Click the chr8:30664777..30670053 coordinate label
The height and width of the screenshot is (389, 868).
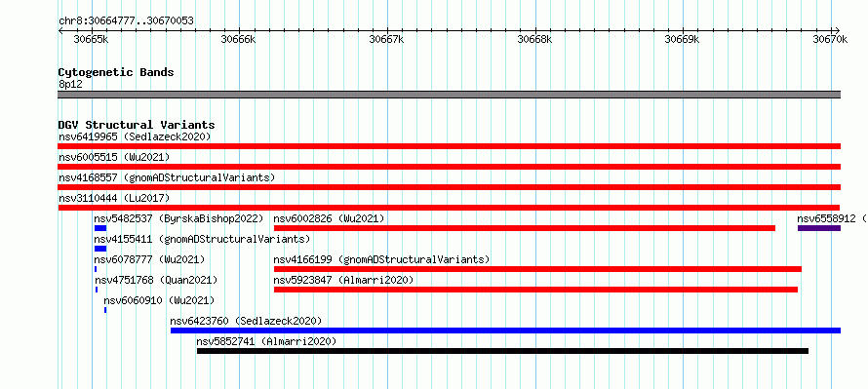pyautogui.click(x=126, y=21)
